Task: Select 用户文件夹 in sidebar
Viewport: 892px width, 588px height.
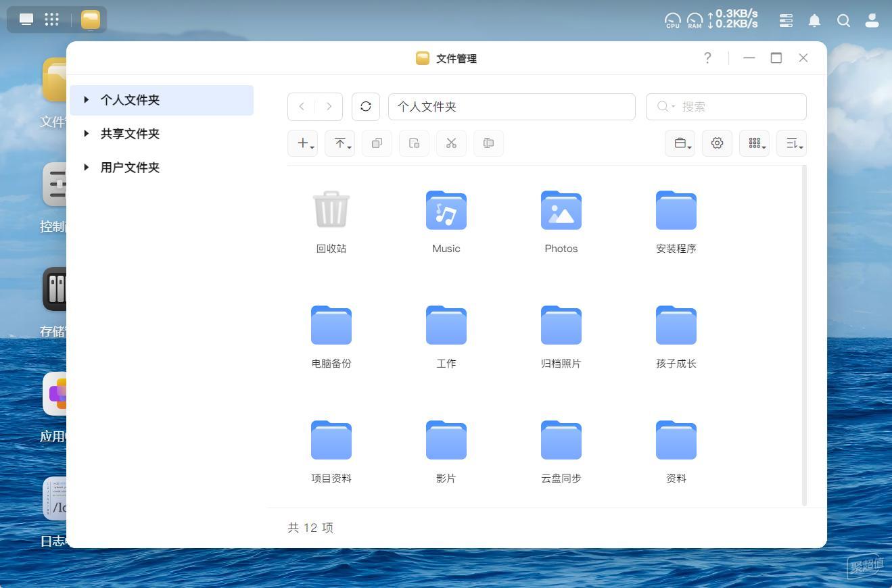Action: 162,168
